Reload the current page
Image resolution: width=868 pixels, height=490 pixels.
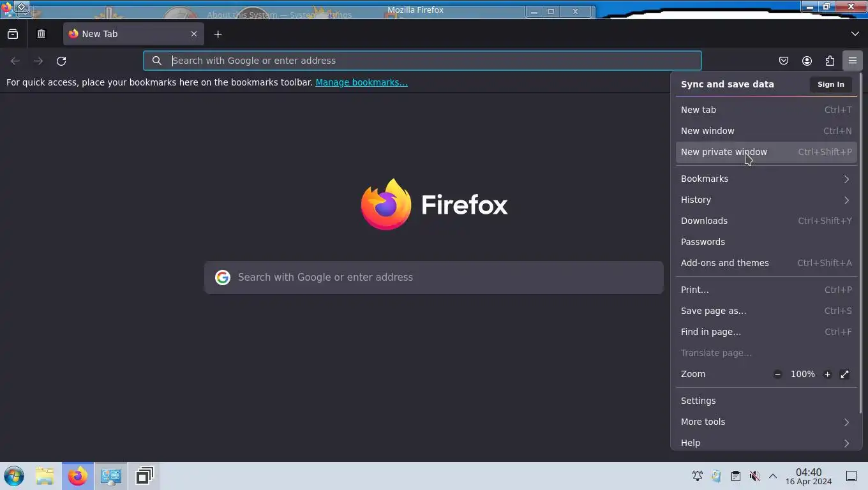point(61,61)
